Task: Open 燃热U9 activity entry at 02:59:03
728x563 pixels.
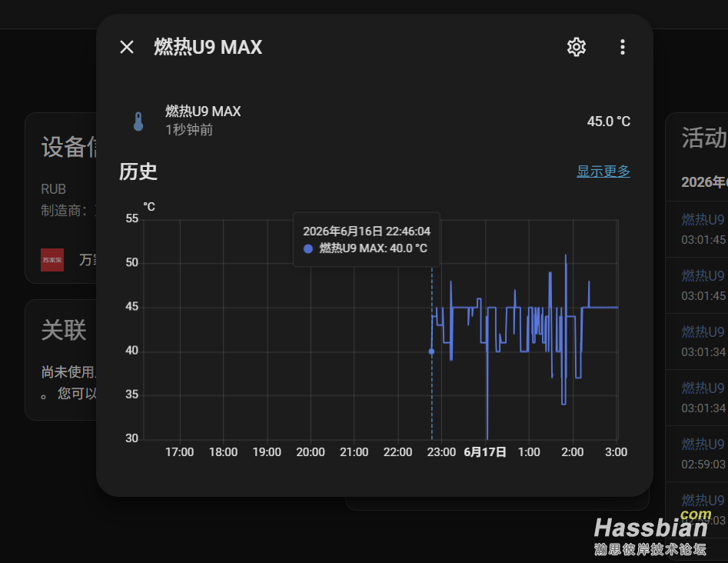Action: coord(703,454)
